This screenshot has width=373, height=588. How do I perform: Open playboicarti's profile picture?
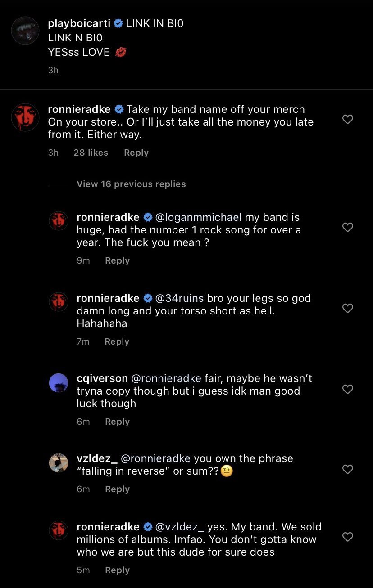coord(25,31)
